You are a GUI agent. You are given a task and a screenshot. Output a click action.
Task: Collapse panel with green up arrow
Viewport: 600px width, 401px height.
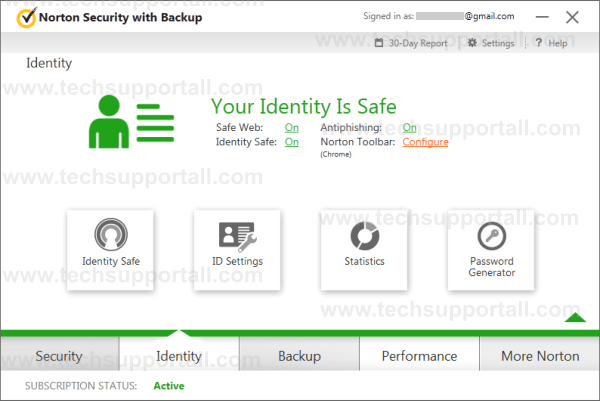tap(575, 318)
